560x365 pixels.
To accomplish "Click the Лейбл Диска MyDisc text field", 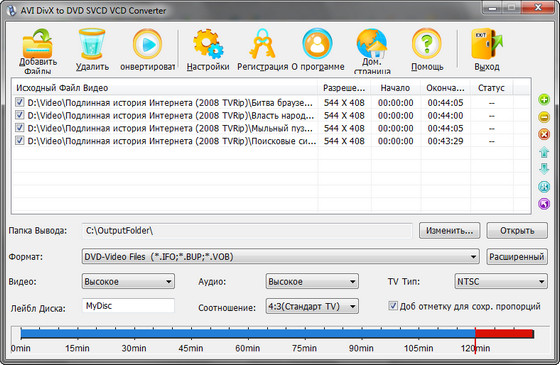I will tap(128, 306).
